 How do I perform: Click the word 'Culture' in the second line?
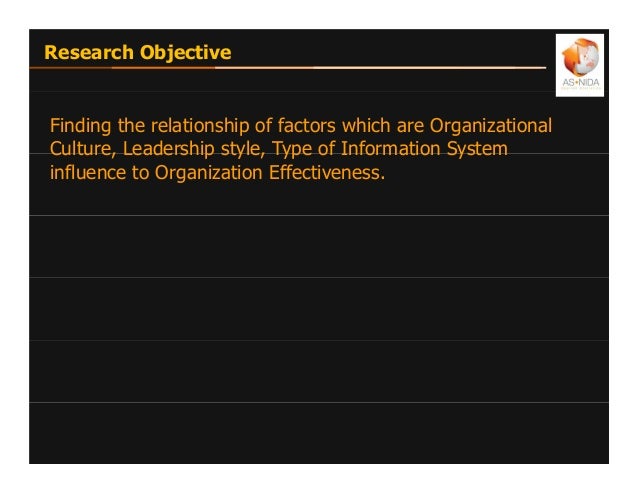[x=80, y=150]
